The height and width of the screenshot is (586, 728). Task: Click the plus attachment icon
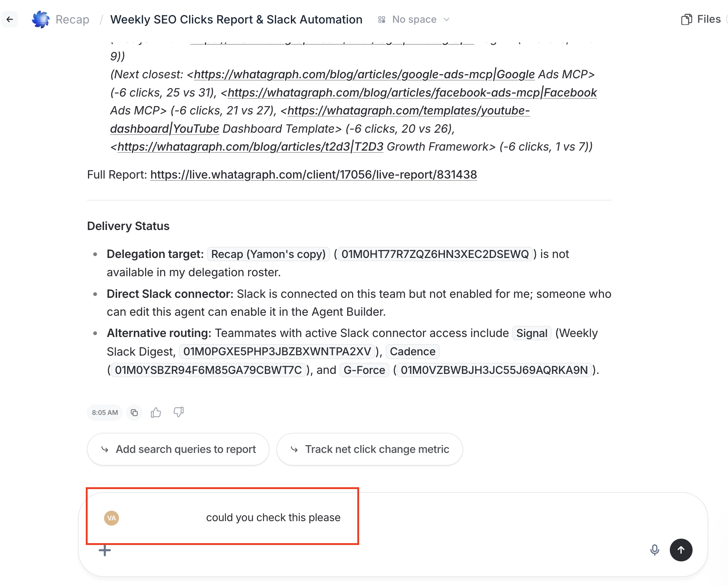(105, 550)
